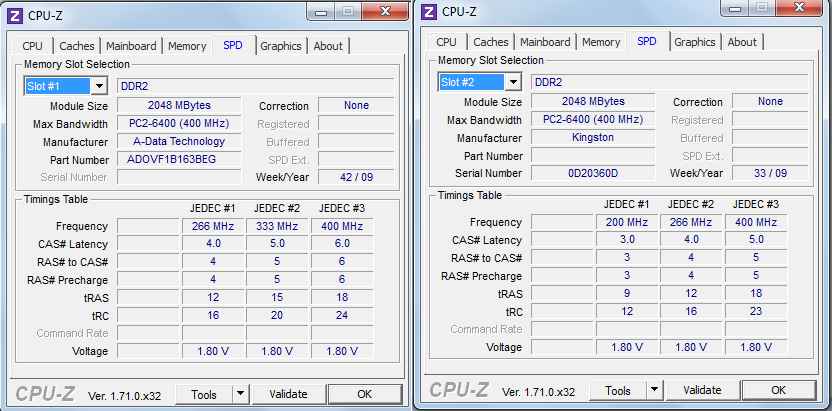Viewport: 832px width, 411px height.
Task: Click the DDR2 type field in right window
Action: tap(670, 82)
